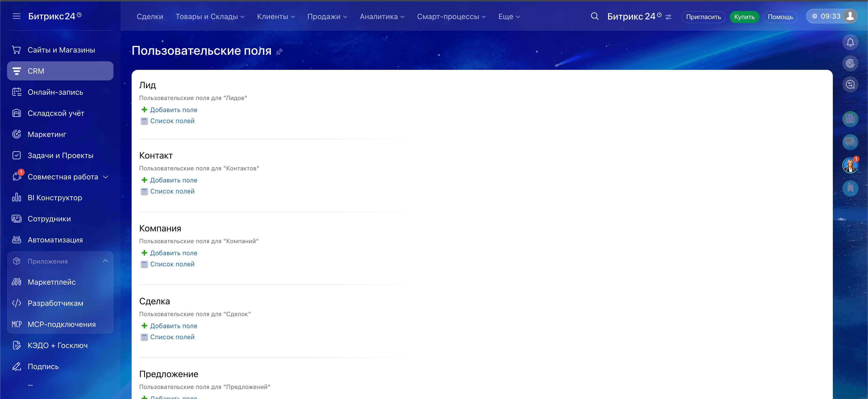Collapse the Приложения section
Image resolution: width=868 pixels, height=399 pixels.
pos(105,261)
